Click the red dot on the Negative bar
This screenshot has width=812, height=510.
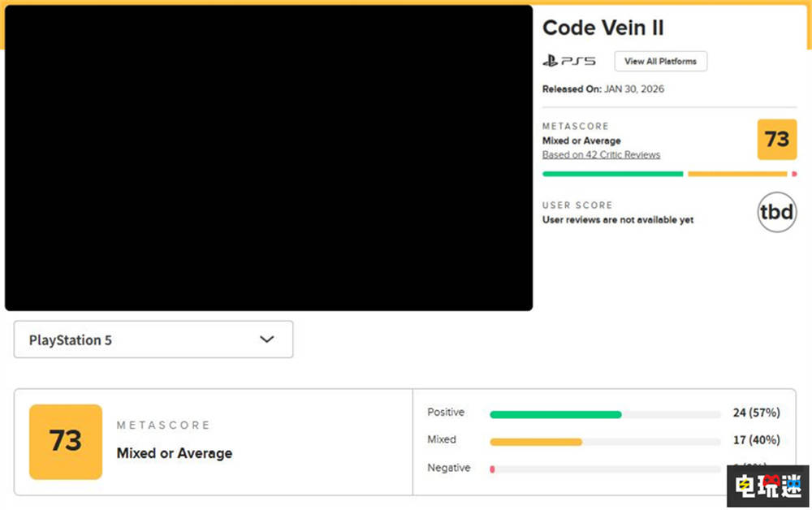(492, 469)
